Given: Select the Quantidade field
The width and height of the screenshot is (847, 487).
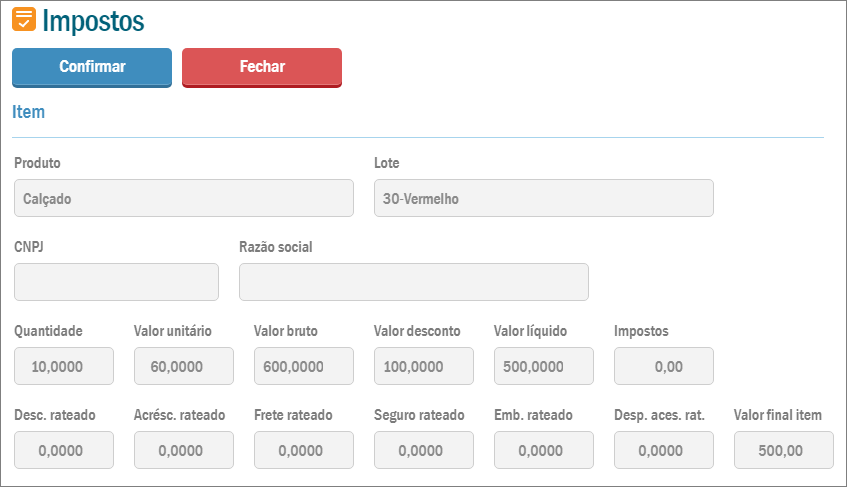Looking at the screenshot, I should point(64,366).
